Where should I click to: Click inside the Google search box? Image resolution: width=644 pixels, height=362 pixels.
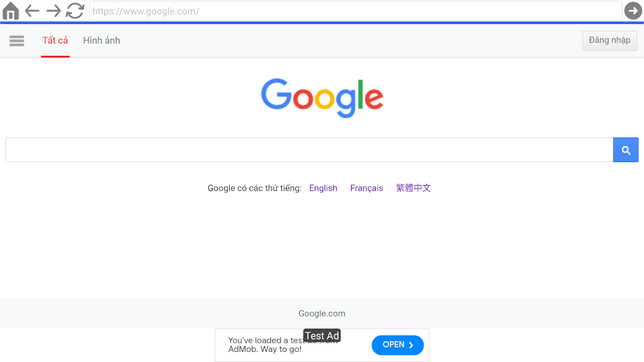click(309, 150)
